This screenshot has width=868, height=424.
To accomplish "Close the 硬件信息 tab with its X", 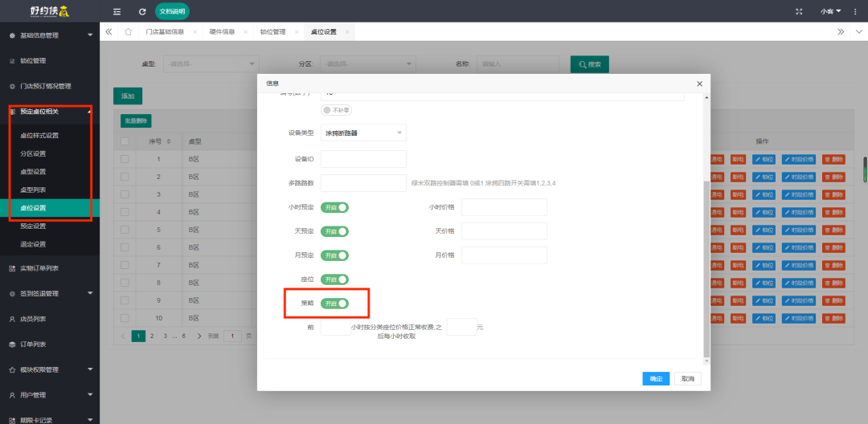I will tap(246, 32).
